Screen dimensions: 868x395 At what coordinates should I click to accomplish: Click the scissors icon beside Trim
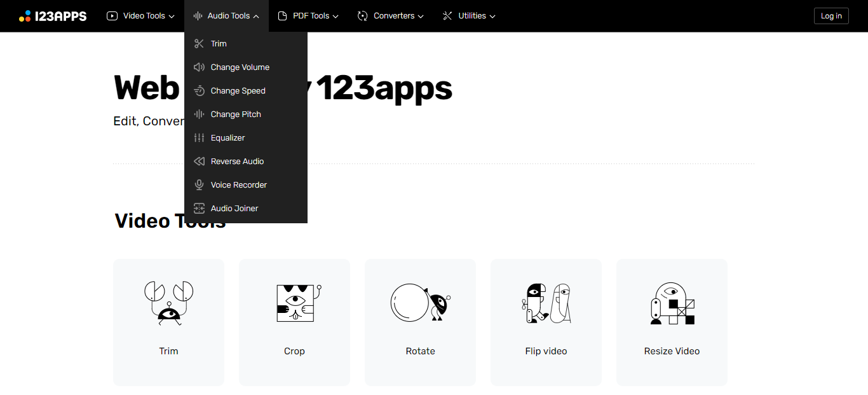199,43
